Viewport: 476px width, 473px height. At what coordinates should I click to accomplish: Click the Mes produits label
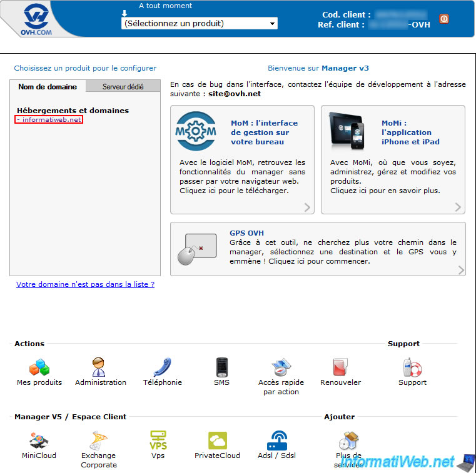(39, 382)
